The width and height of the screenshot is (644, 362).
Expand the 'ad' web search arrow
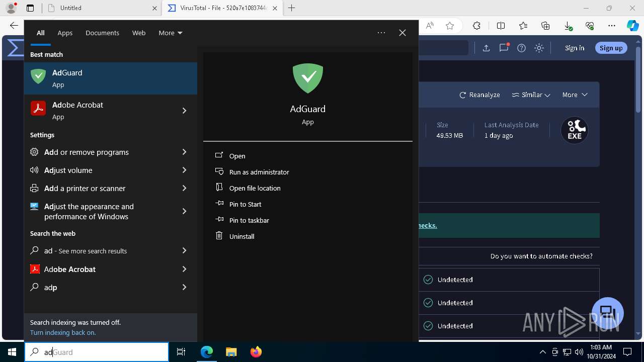click(184, 250)
